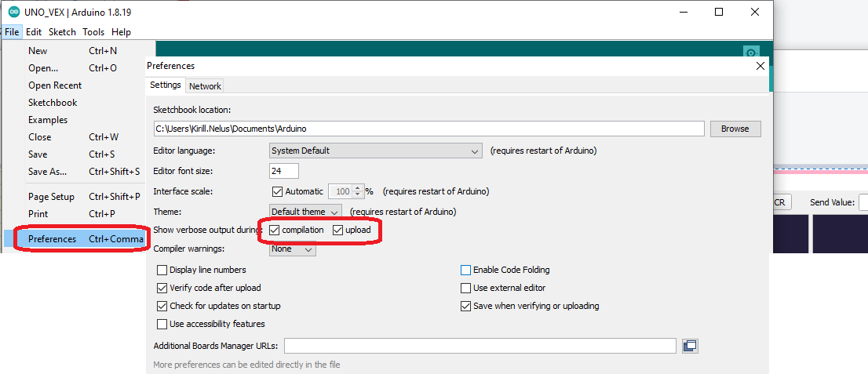Switch to the Network tab
This screenshot has width=868, height=374.
pyautogui.click(x=205, y=86)
